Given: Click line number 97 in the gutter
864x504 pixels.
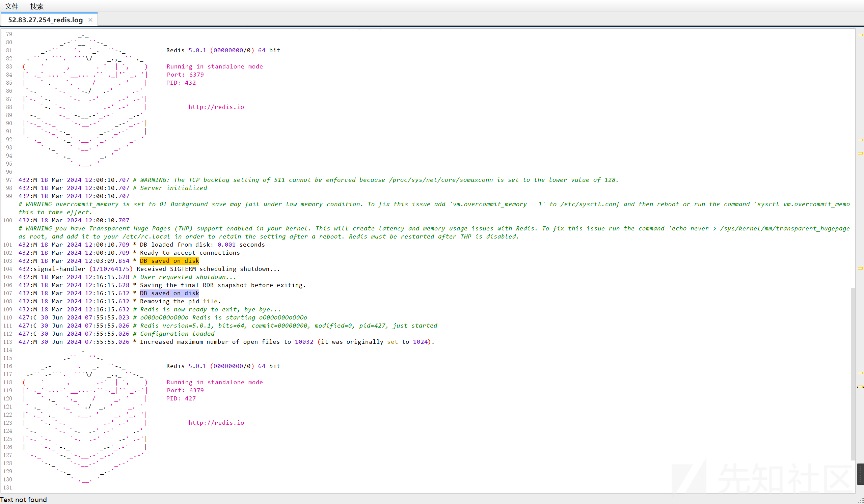Looking at the screenshot, I should coord(9,180).
